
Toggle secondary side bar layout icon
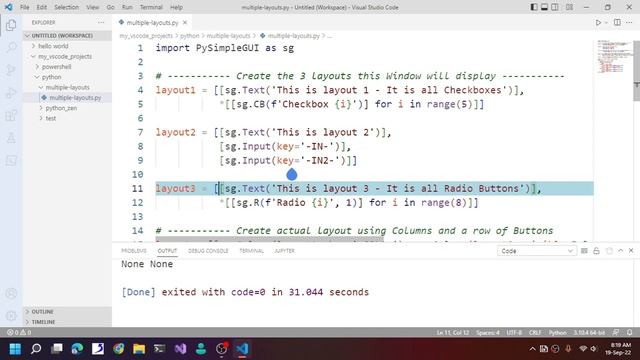click(555, 7)
